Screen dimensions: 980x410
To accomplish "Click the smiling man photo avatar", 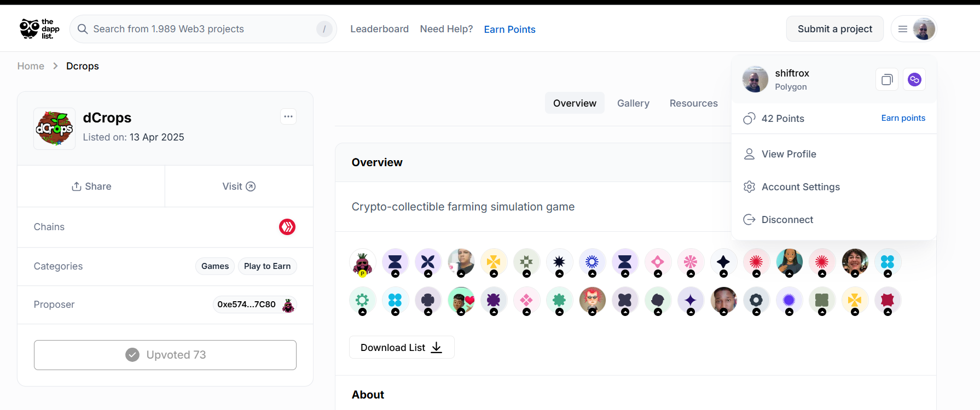I will click(723, 301).
